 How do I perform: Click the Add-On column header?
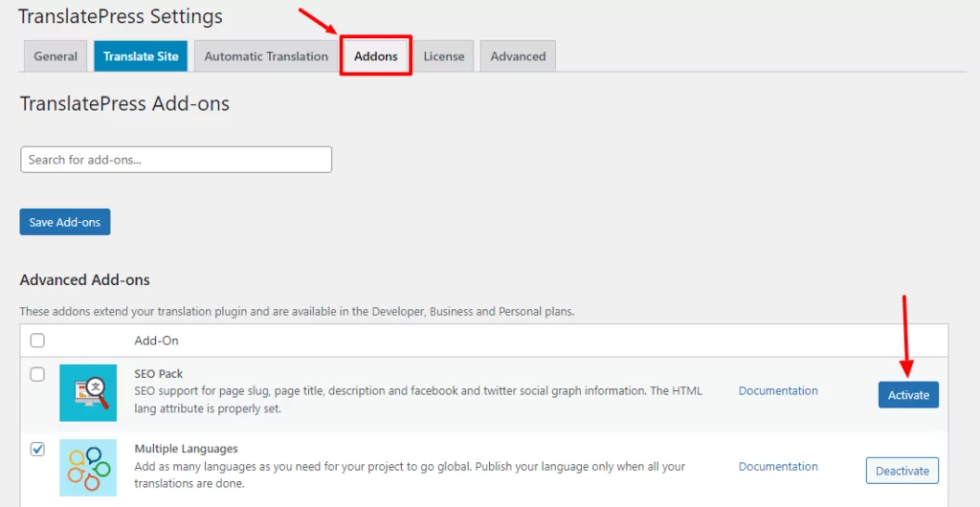(156, 341)
